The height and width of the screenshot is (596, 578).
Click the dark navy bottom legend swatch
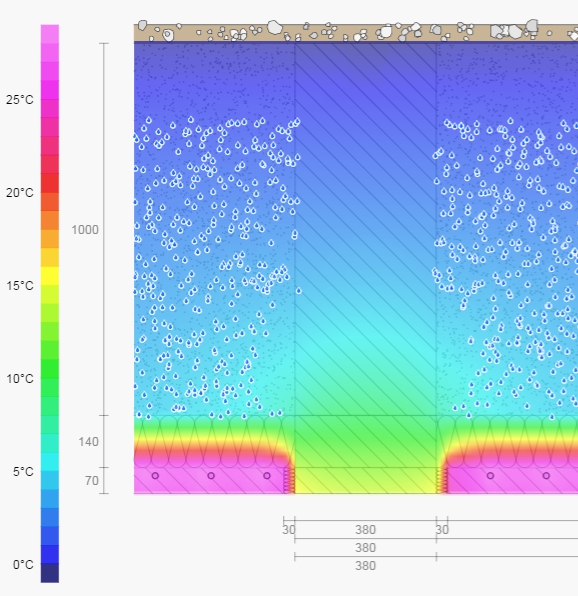coord(50,573)
